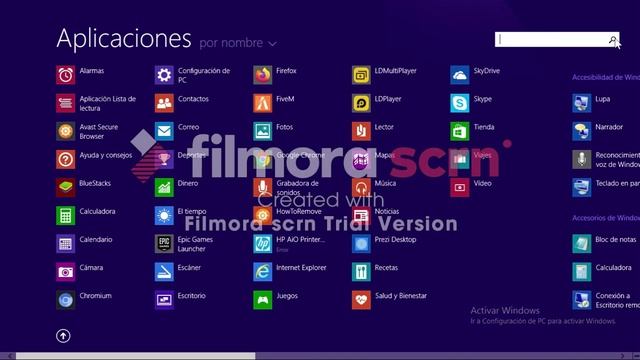Open Teclado en pantalla icon
The height and width of the screenshot is (360, 640).
582,188
